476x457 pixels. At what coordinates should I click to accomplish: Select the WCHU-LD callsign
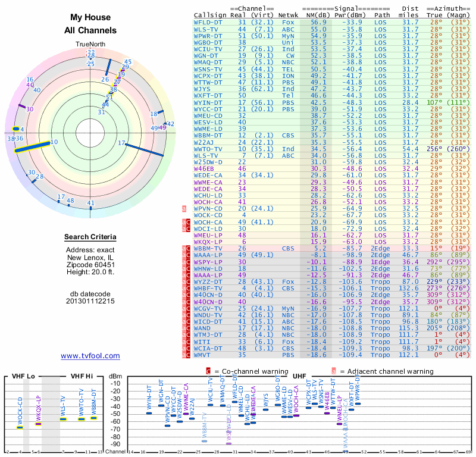point(208,195)
